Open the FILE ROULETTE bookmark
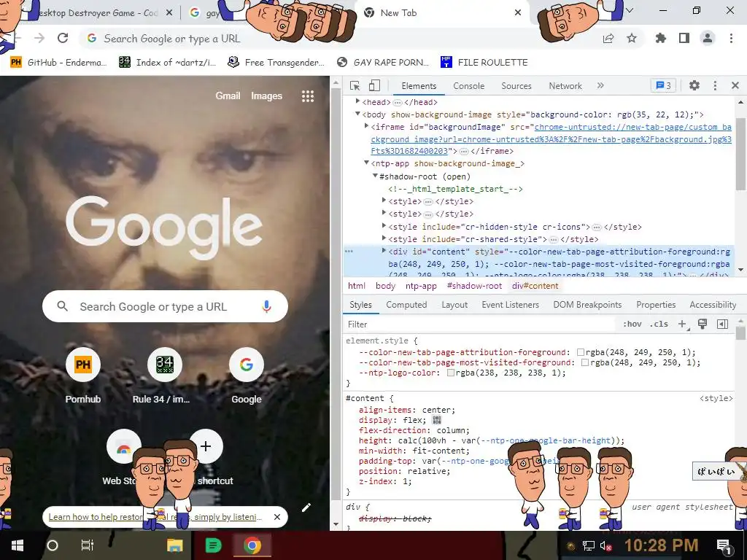 pos(484,63)
